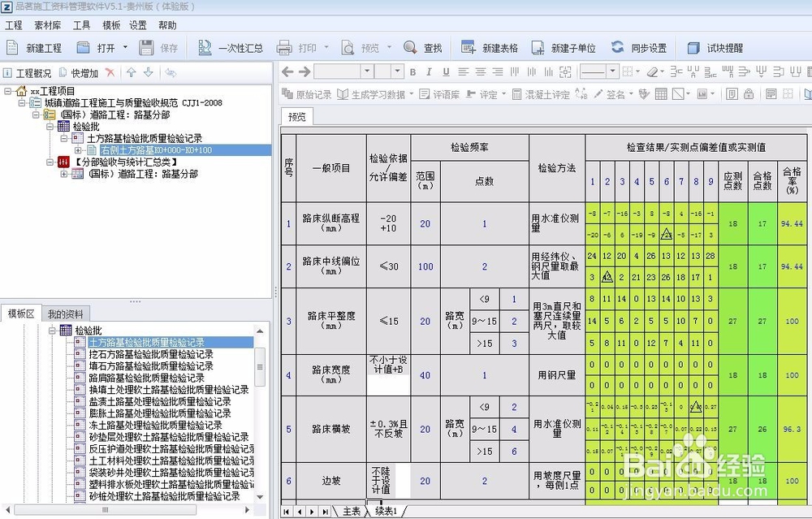Select 路肩路基检验批质量检验记录 template
This screenshot has height=519, width=812.
pos(146,378)
